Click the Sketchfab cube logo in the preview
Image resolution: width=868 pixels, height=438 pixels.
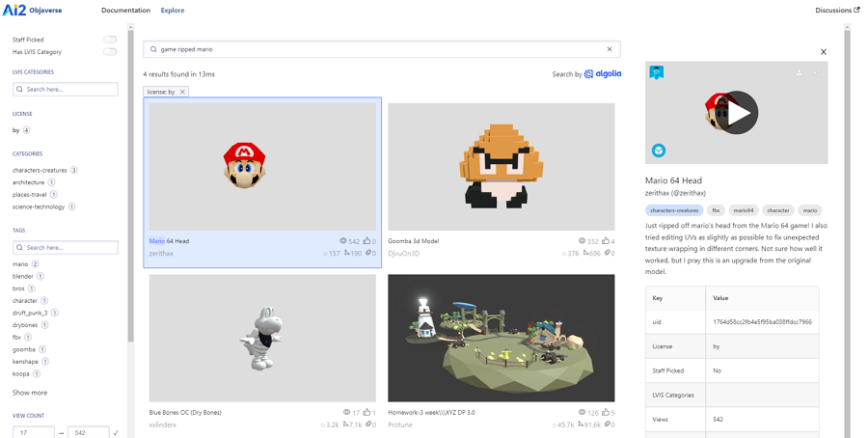coord(658,151)
